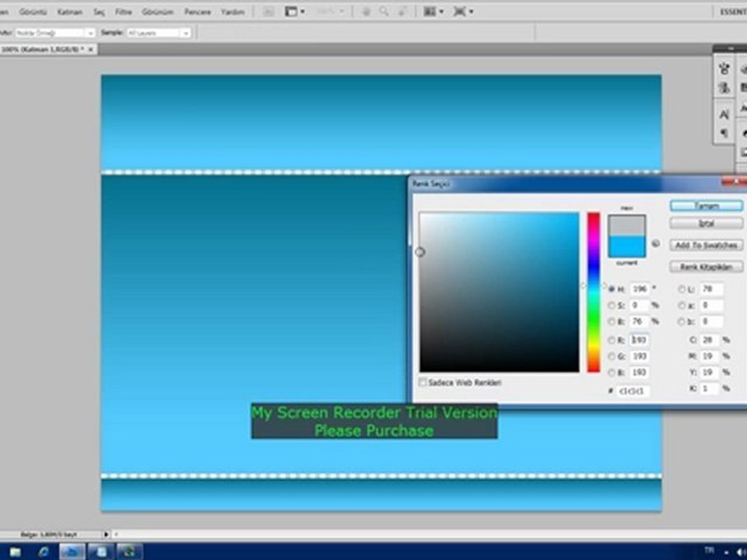This screenshot has height=560, width=747.
Task: Select the Lab a radio button
Action: pos(682,305)
